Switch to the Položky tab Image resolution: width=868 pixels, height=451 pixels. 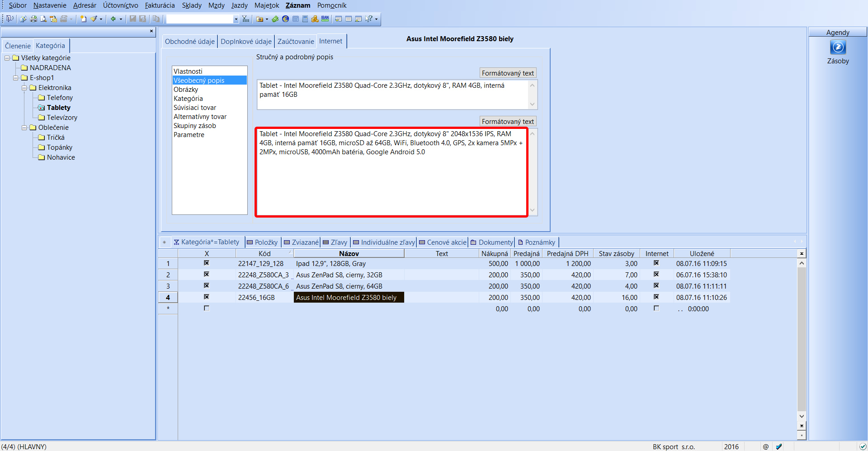(x=263, y=242)
